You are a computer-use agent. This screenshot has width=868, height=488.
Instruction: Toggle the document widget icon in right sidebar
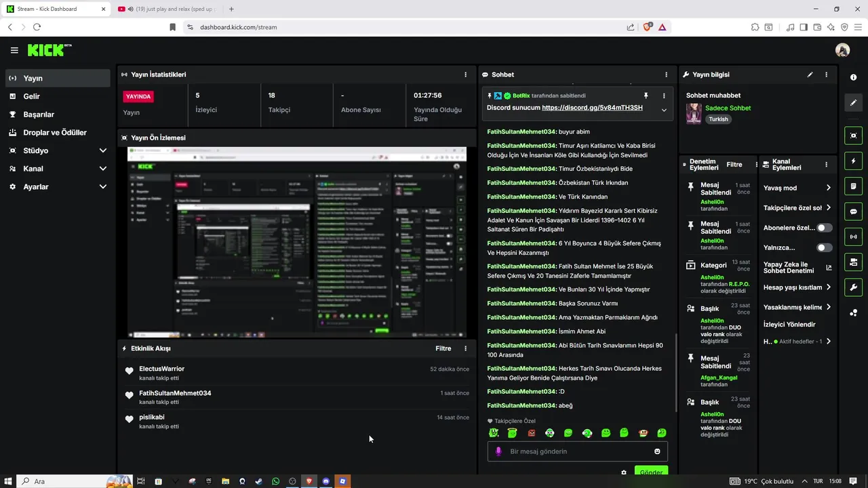tap(853, 186)
